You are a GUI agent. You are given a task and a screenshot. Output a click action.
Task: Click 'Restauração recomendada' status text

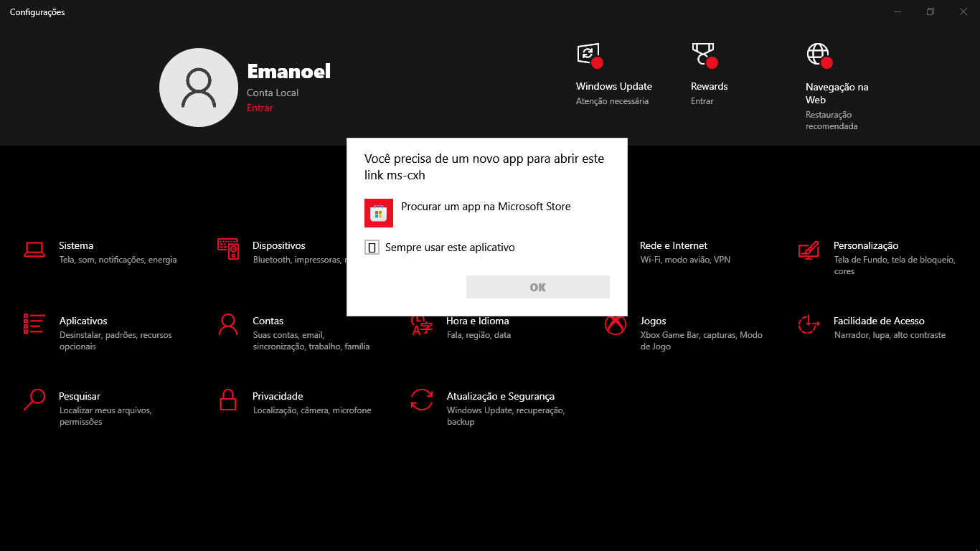point(831,121)
